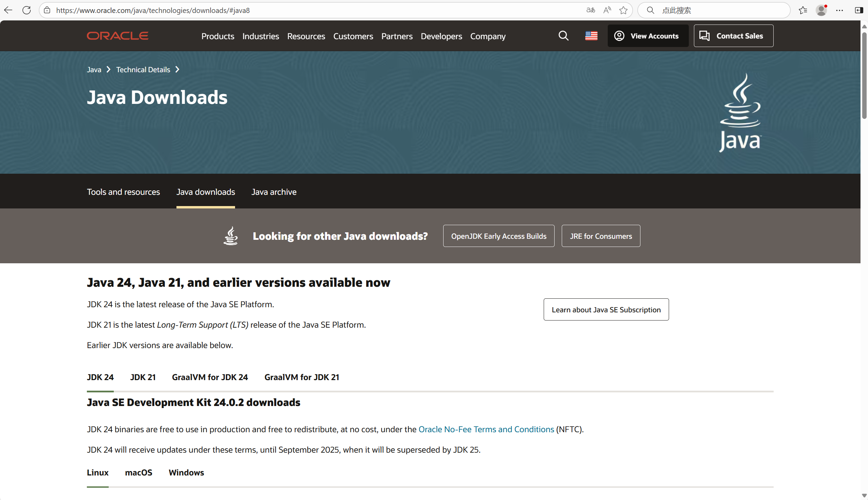Open Oracle site search magnifier

tap(563, 36)
